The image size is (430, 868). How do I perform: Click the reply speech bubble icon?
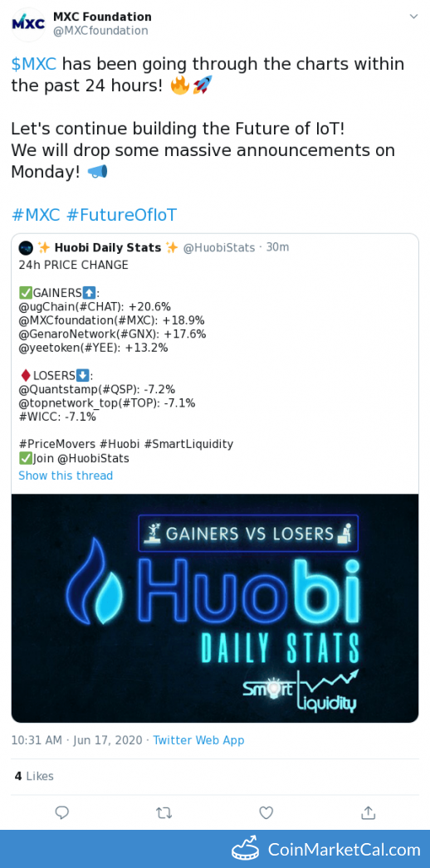(62, 812)
